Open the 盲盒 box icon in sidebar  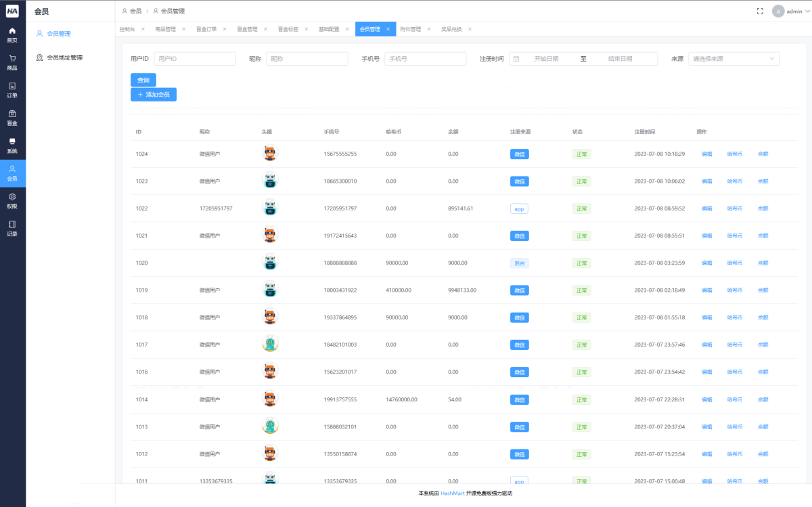pyautogui.click(x=12, y=118)
